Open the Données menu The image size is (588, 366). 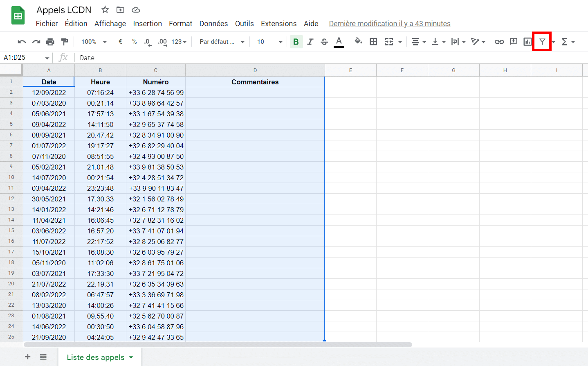click(213, 23)
